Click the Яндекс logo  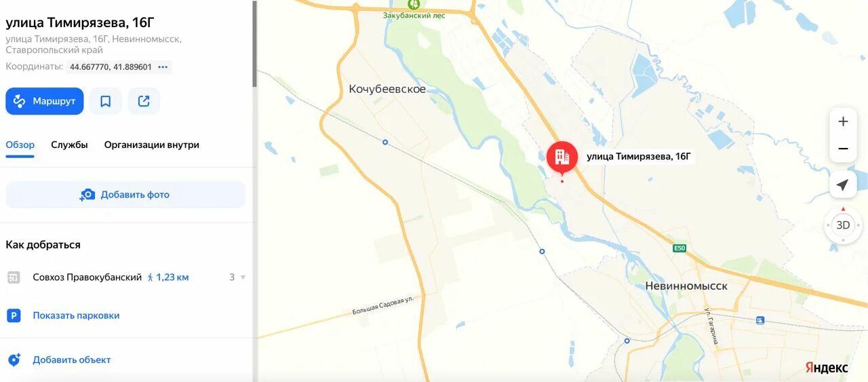[x=827, y=367]
